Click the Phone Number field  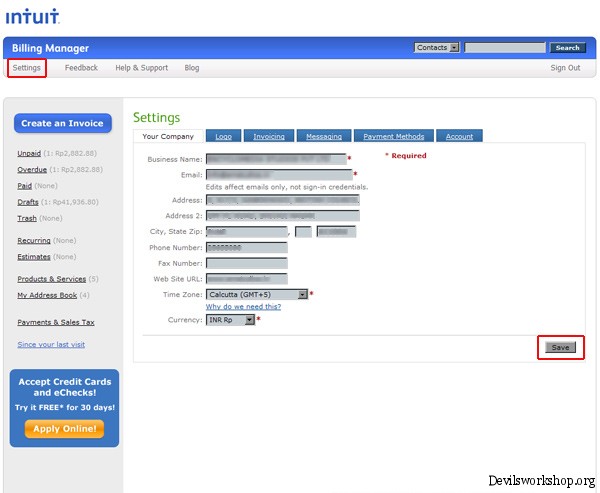click(247, 248)
